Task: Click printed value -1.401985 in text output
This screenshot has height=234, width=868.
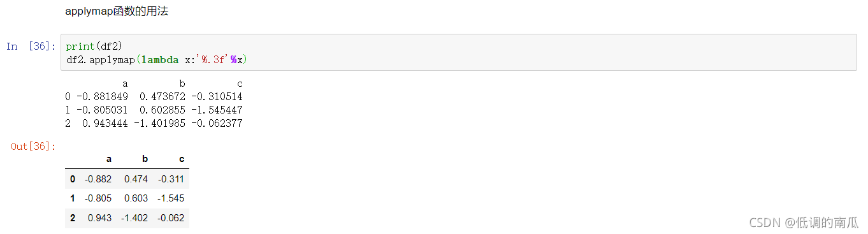Action: point(159,124)
